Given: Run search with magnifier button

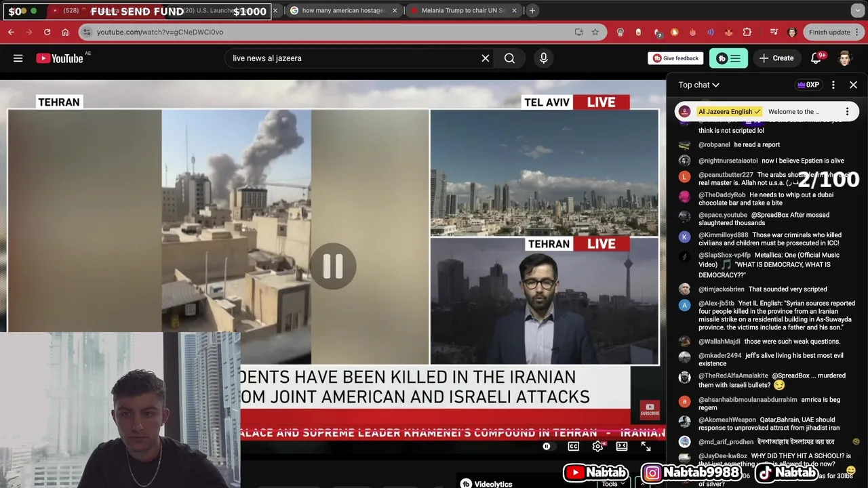Looking at the screenshot, I should pos(509,58).
